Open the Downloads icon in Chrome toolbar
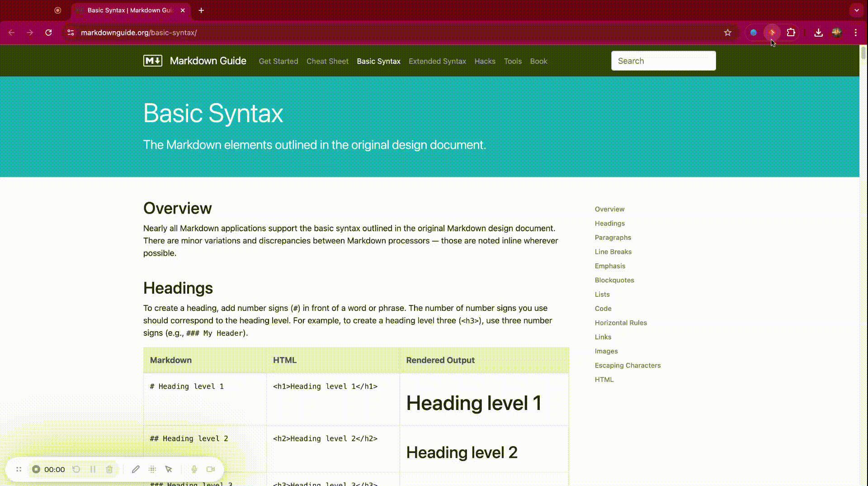The width and height of the screenshot is (868, 486). pos(818,33)
